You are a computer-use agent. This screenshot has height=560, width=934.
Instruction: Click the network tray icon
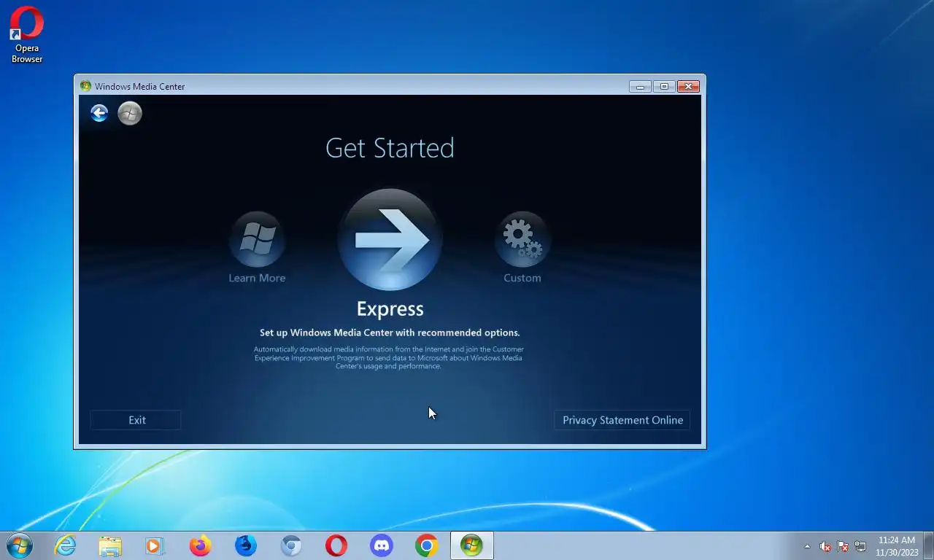coord(860,546)
